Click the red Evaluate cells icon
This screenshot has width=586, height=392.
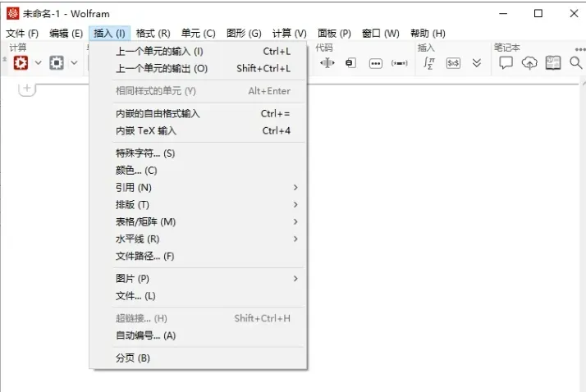coord(21,62)
